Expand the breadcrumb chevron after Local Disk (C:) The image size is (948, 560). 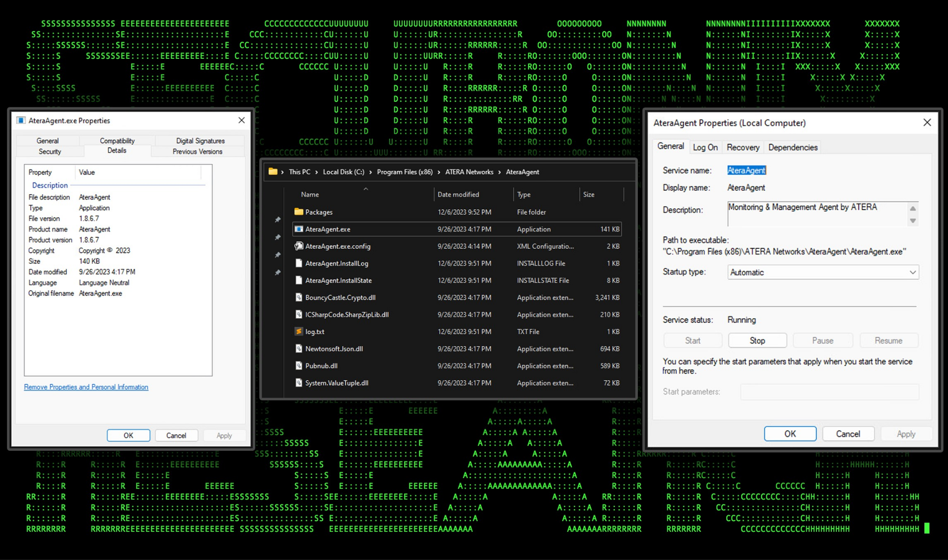(x=370, y=172)
